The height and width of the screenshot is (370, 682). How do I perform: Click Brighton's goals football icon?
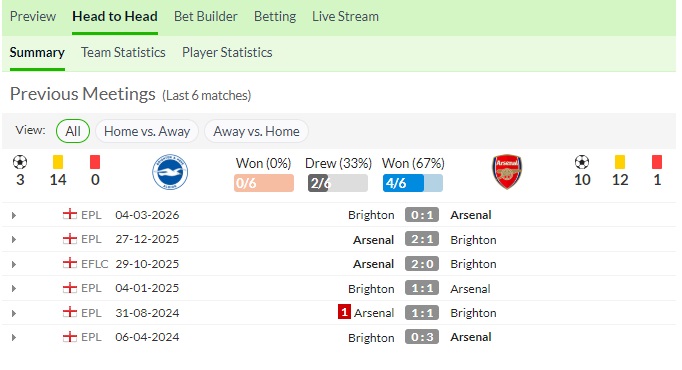(20, 162)
